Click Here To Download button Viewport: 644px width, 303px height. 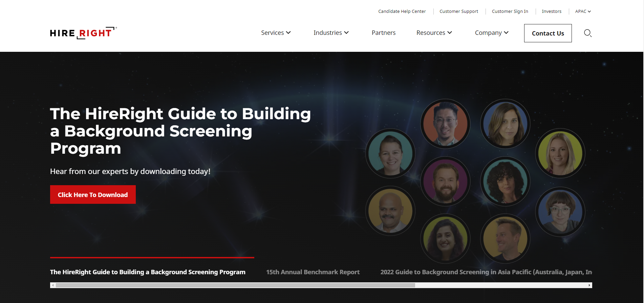tap(93, 195)
